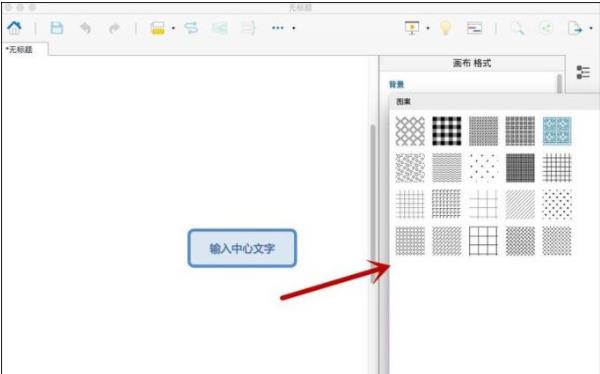The width and height of the screenshot is (600, 374).
Task: Choose the faint large-square grid pattern
Action: point(483,204)
